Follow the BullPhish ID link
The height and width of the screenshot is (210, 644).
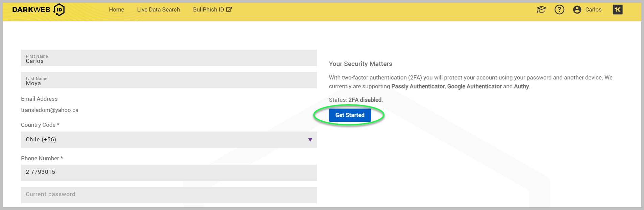(208, 10)
